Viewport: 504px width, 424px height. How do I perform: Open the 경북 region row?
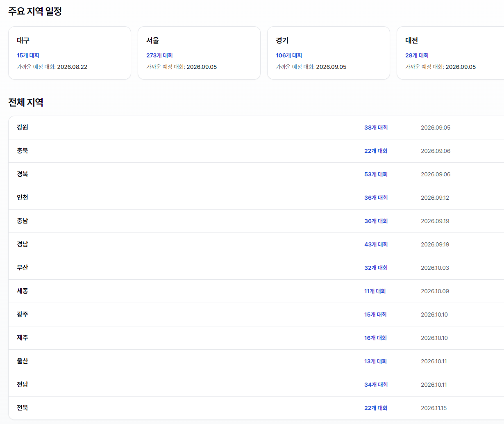(x=256, y=174)
